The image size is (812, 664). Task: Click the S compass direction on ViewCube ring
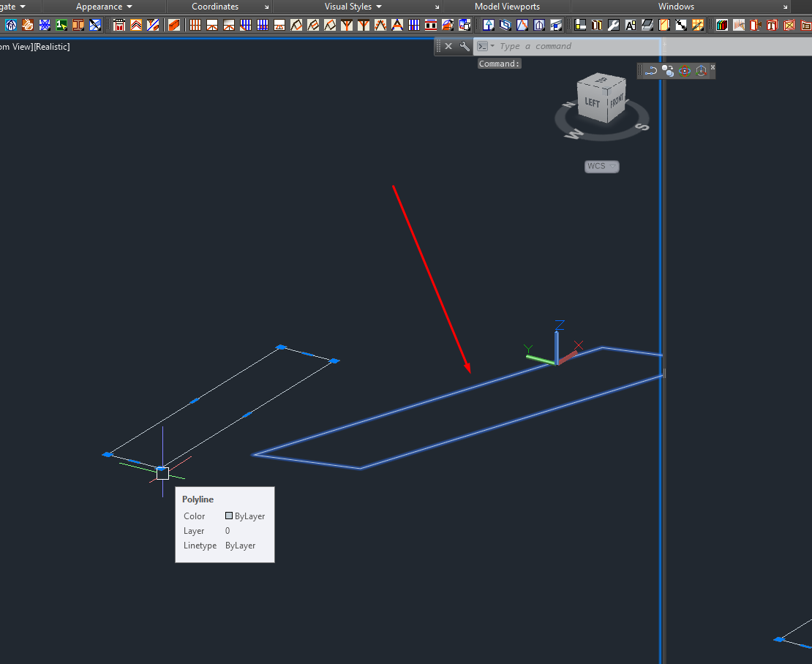point(642,127)
